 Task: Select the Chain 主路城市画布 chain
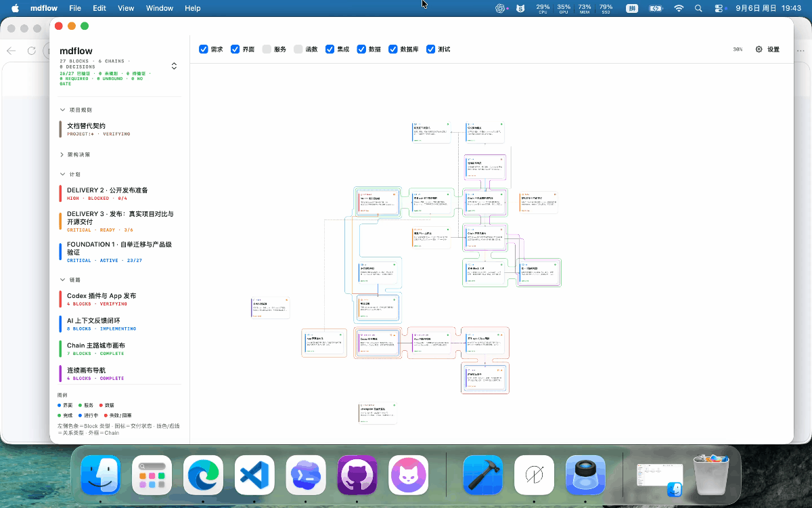click(x=119, y=349)
